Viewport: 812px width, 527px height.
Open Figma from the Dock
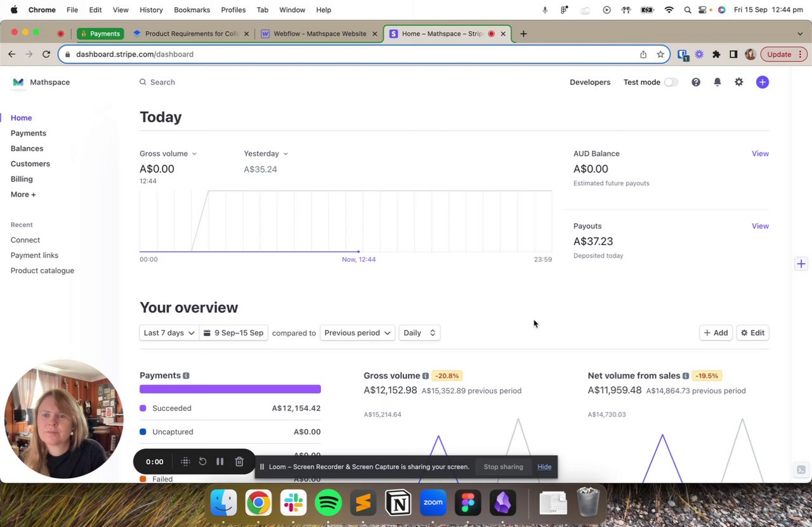pyautogui.click(x=468, y=503)
